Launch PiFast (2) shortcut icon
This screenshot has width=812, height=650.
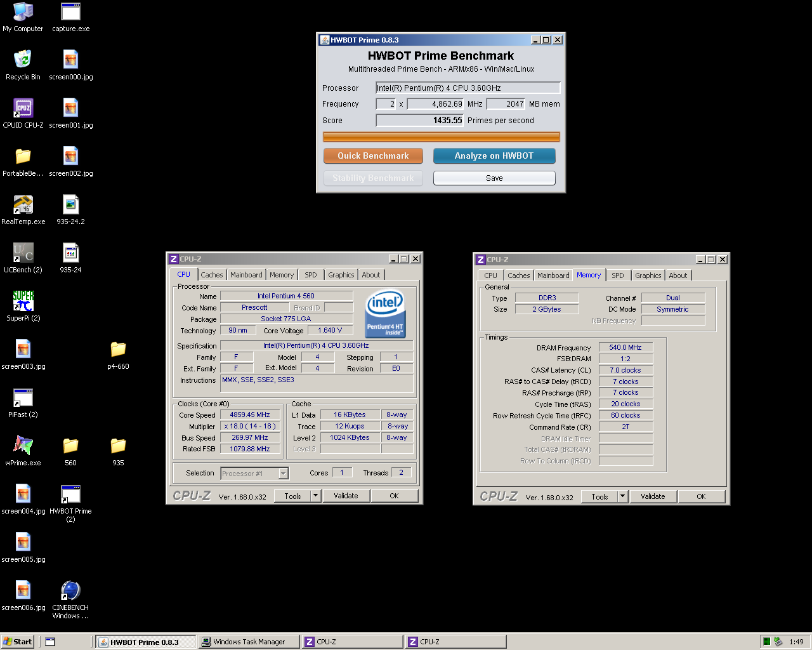(x=23, y=403)
